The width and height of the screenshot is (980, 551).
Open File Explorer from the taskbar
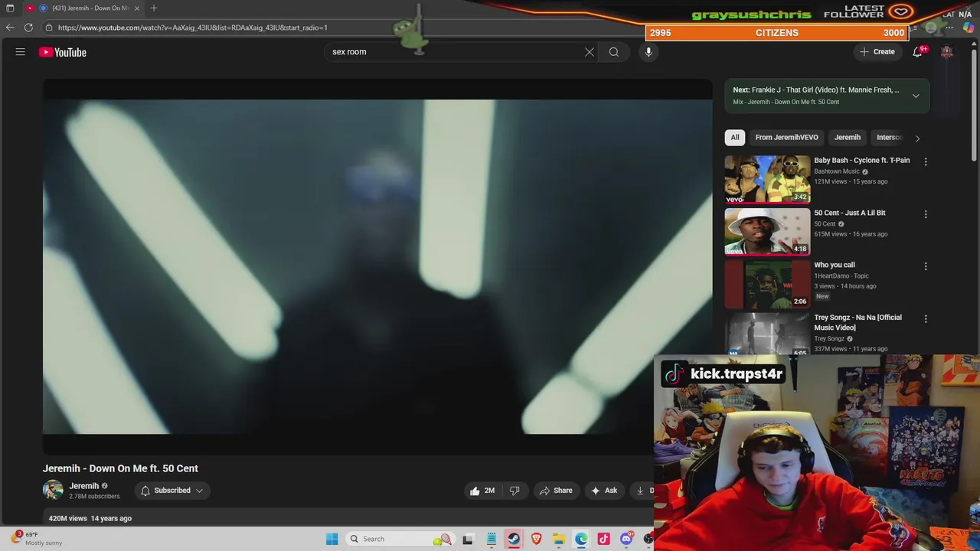[559, 539]
